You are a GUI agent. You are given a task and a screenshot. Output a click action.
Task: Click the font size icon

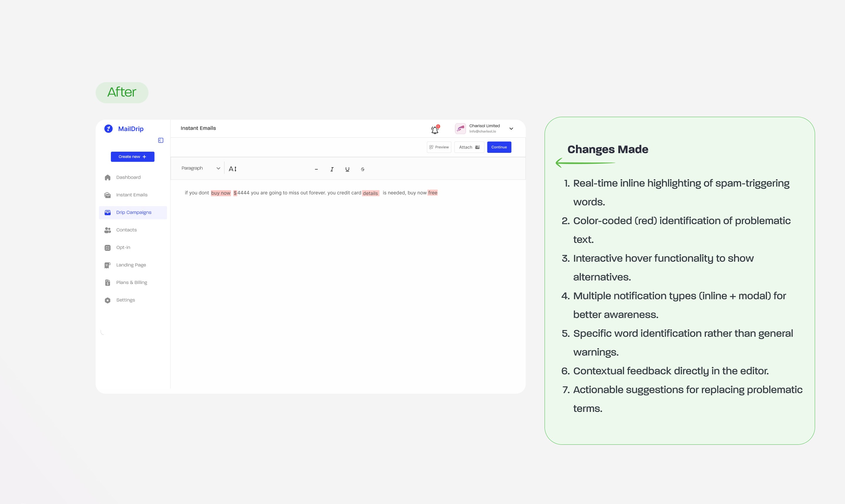(x=233, y=169)
